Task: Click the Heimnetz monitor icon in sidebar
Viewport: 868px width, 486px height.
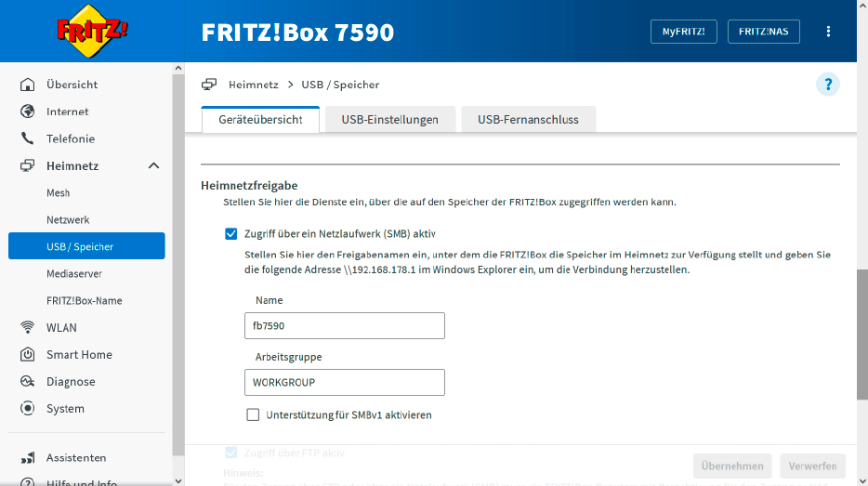Action: (x=27, y=165)
